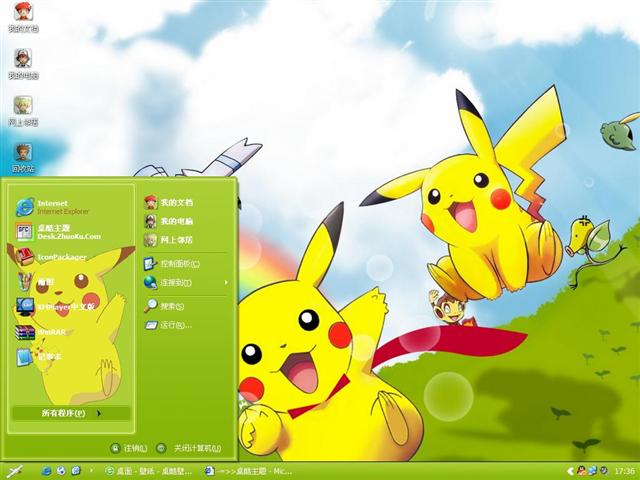Click the rightmost tray icon beside clock
Screen dimensions: 640x480
coord(604,471)
